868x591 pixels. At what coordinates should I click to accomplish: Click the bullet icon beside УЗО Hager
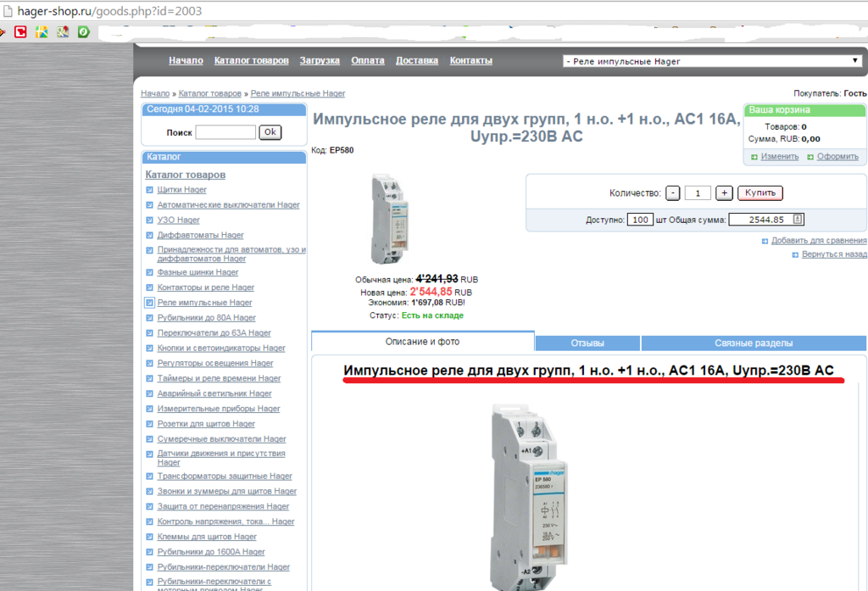pyautogui.click(x=149, y=220)
